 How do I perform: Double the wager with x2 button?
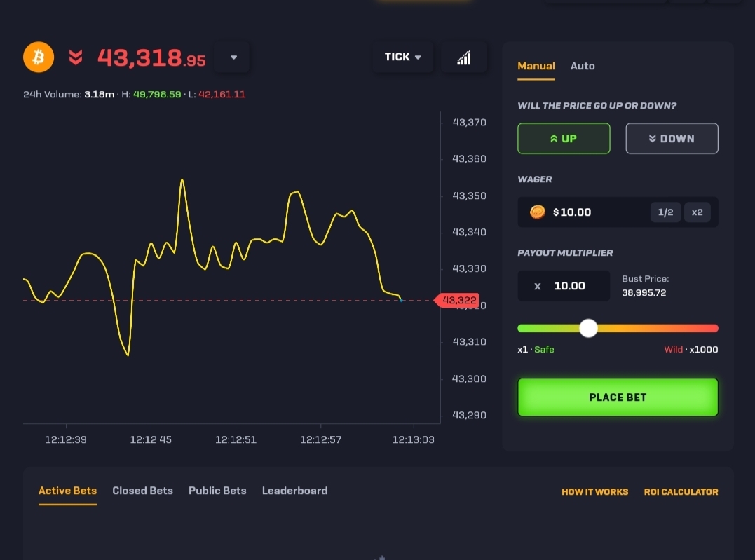[x=697, y=212]
